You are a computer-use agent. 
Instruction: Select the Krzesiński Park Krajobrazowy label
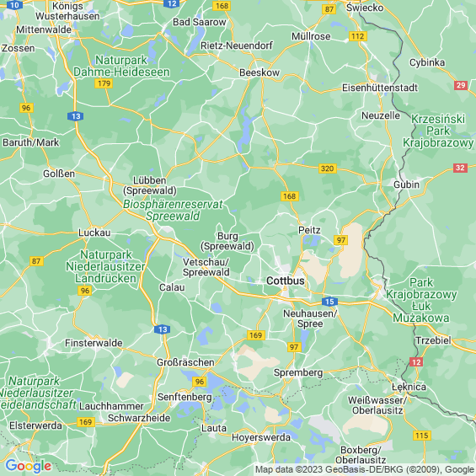tap(438, 131)
